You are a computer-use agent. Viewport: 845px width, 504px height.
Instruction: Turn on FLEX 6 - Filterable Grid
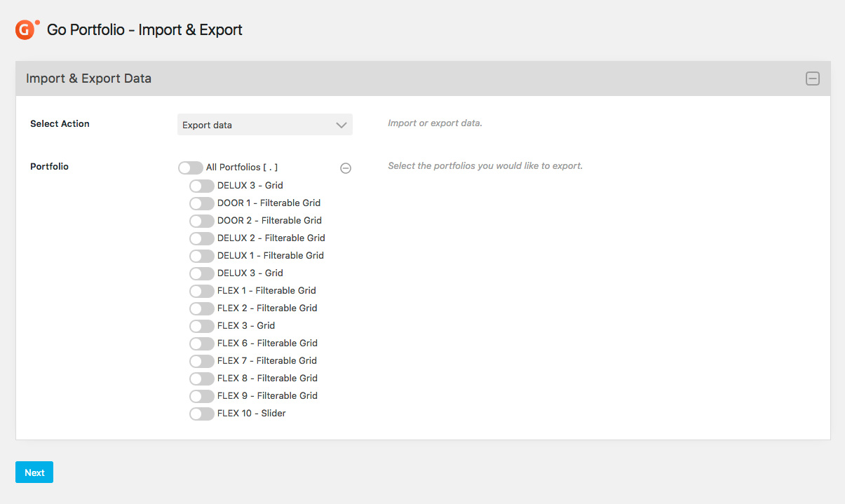coord(201,343)
